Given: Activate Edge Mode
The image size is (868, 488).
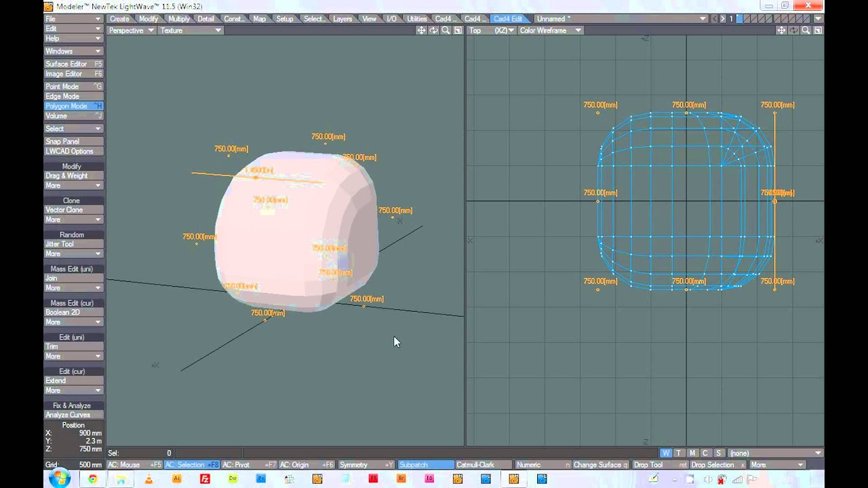Looking at the screenshot, I should pyautogui.click(x=73, y=96).
